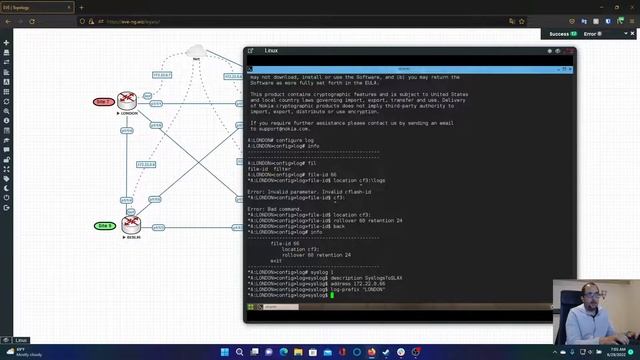Open the Nodes list sidebar icon

[x=6, y=52]
